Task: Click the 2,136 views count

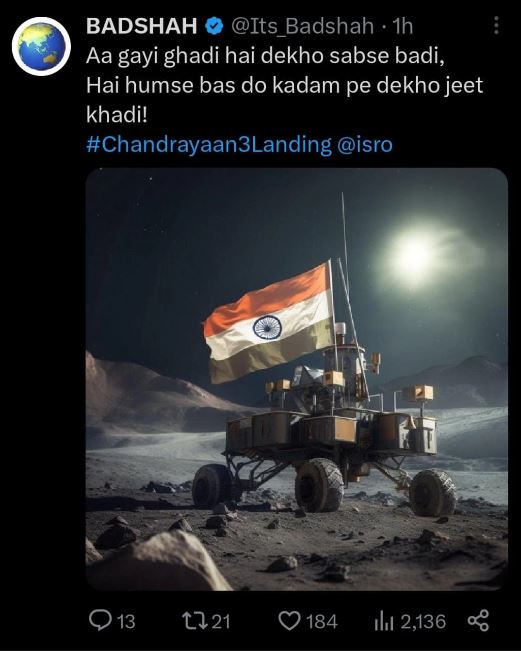Action: (423, 622)
